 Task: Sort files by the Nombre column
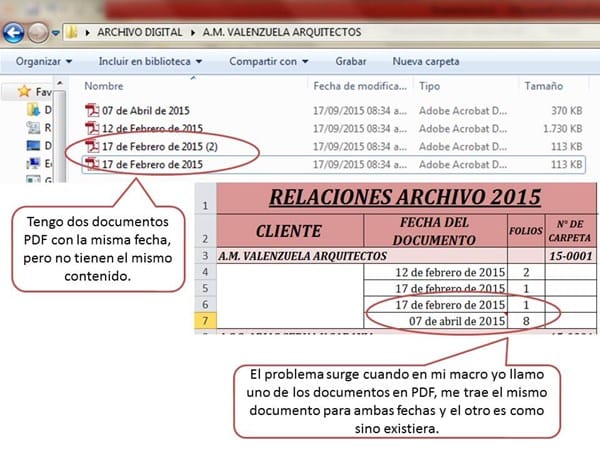[104, 86]
